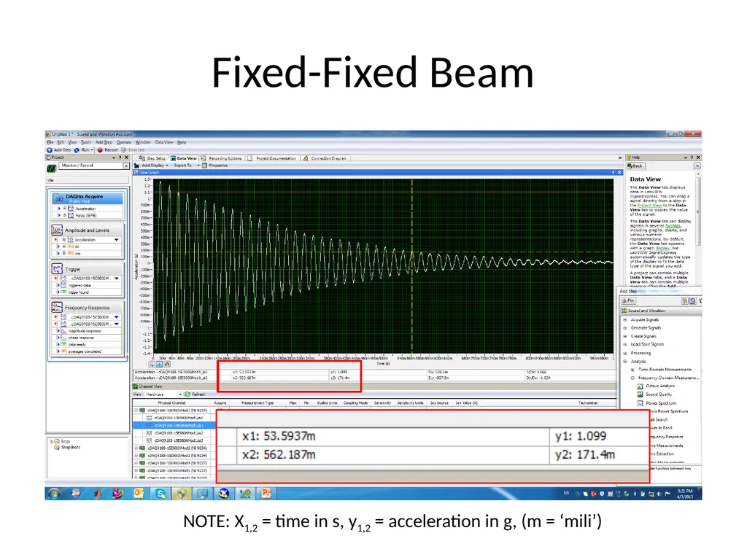Screen dimensions: 747x560
Task: Select the magnitude response output
Action: click(x=85, y=331)
